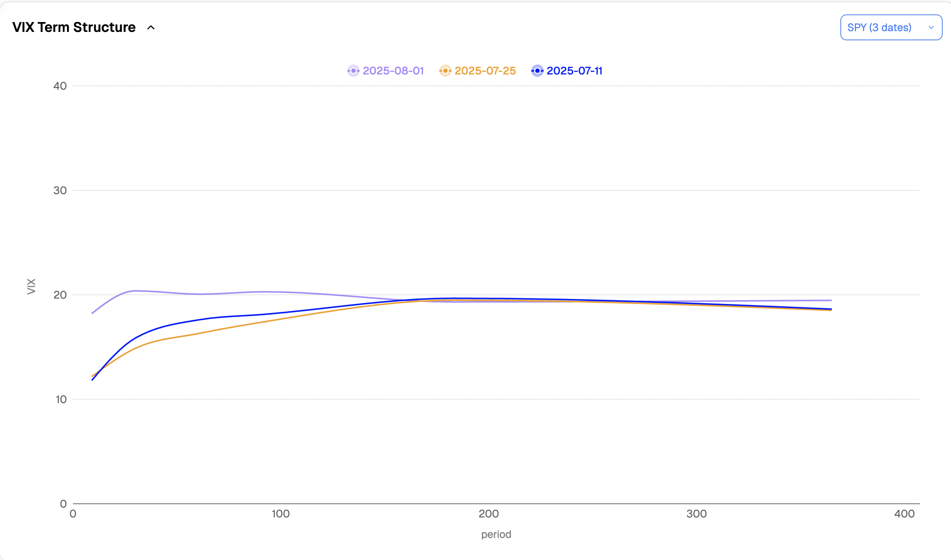Collapse the VIX Term Structure panel chevron
This screenshot has width=951, height=560.
151,27
